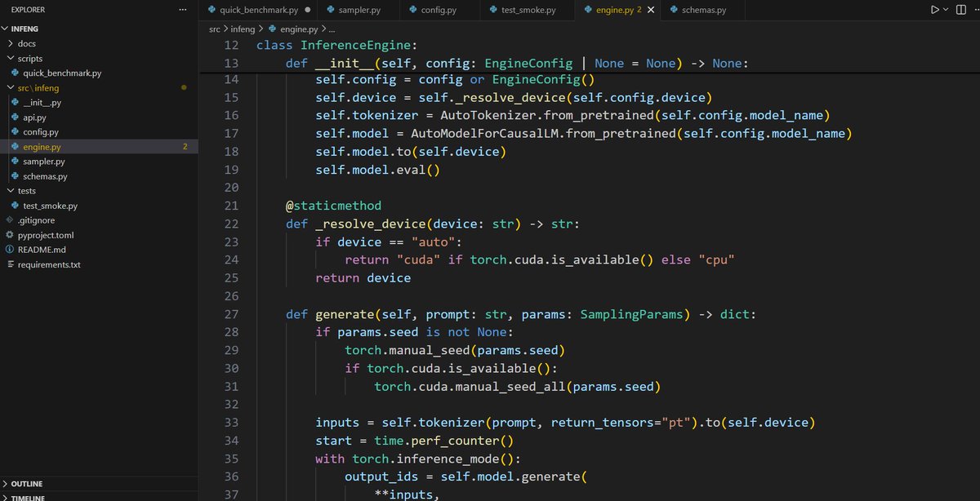980x501 pixels.
Task: Open the run options dropdown arrow
Action: pos(946,10)
